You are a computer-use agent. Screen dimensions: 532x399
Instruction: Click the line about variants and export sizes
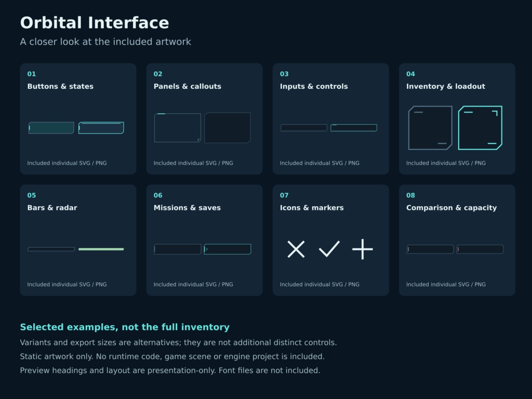coord(179,343)
